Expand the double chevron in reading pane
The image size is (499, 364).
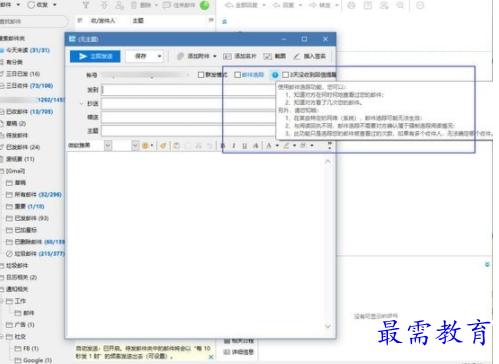(487, 264)
